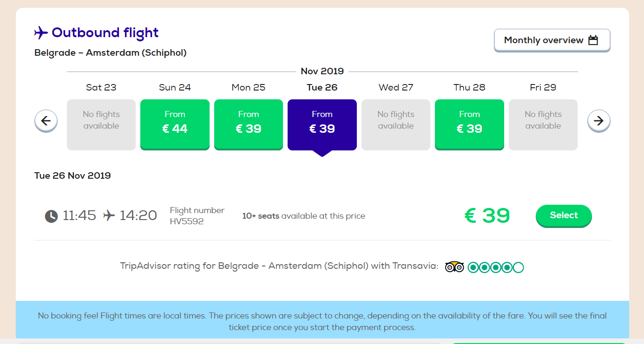Screen dimensions: 644x344
Task: Select the Sun 24 fare from € 44
Action: pos(175,124)
